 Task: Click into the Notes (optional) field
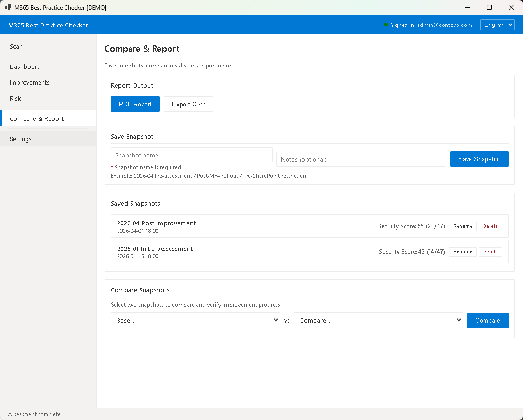pos(361,159)
